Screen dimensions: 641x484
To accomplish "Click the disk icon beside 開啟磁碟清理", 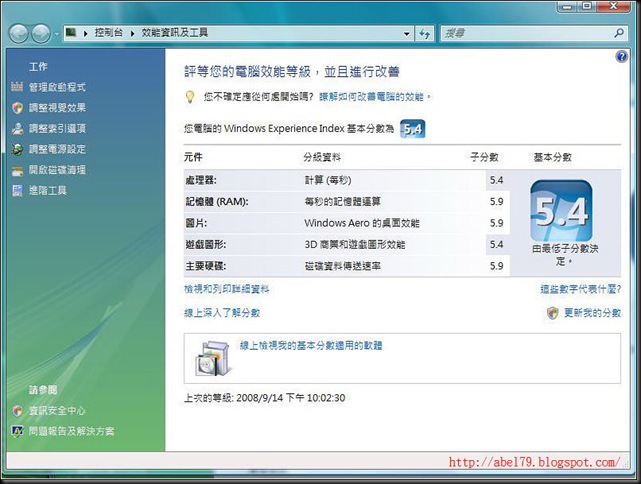I will pos(17,171).
